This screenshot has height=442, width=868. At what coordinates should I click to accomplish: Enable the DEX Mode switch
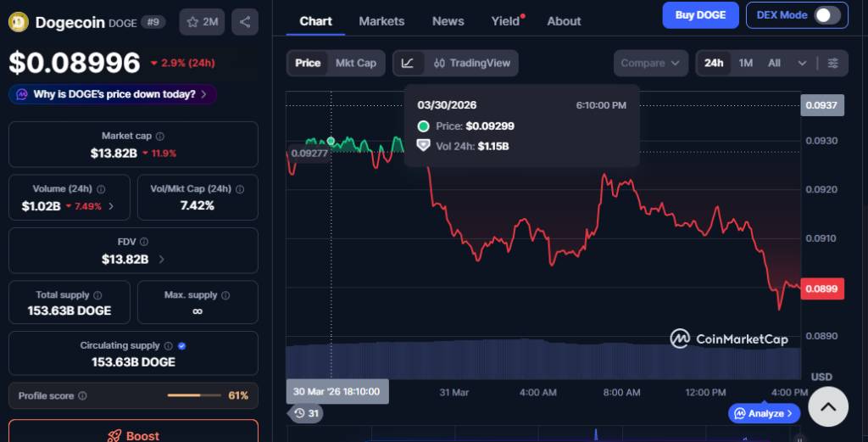826,15
